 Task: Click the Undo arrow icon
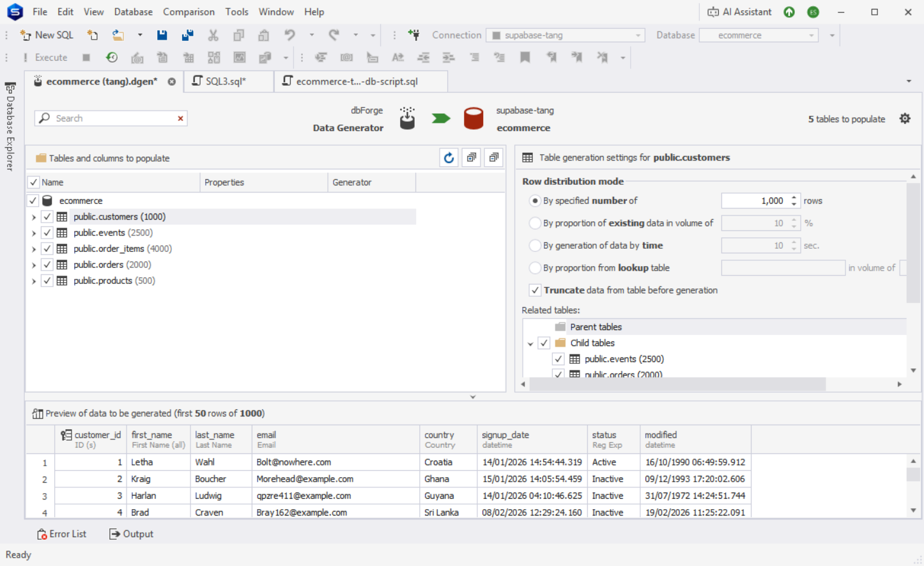(289, 35)
